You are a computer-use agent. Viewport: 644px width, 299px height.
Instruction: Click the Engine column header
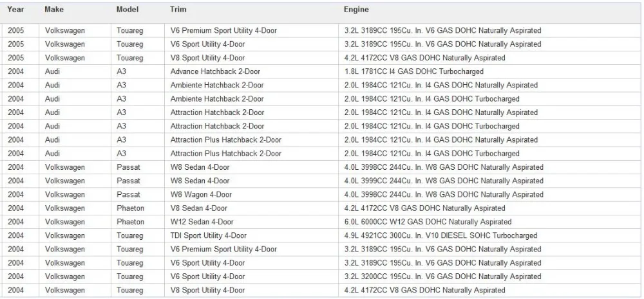(x=356, y=10)
